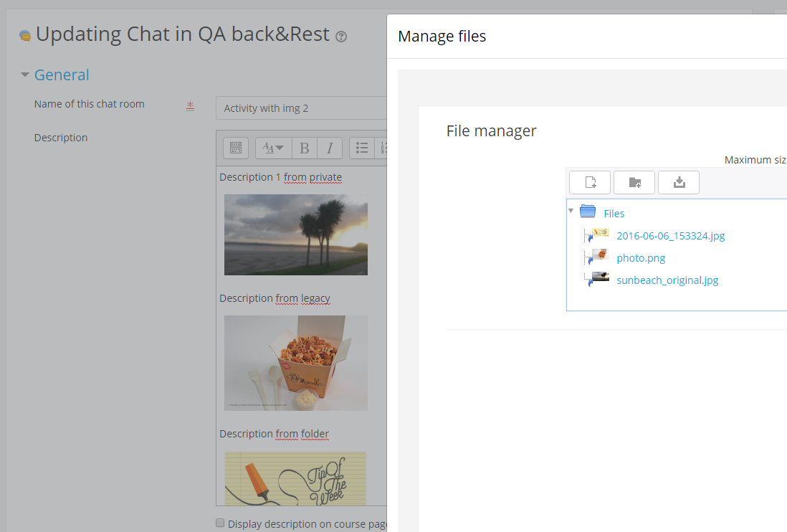Click the Create folder icon in File manager
787x532 pixels.
(x=634, y=182)
